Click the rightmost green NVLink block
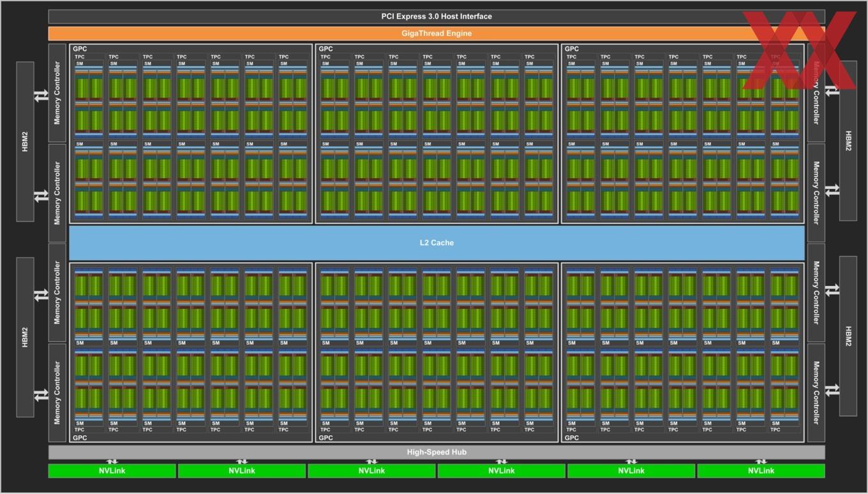The width and height of the screenshot is (868, 494). (x=761, y=471)
